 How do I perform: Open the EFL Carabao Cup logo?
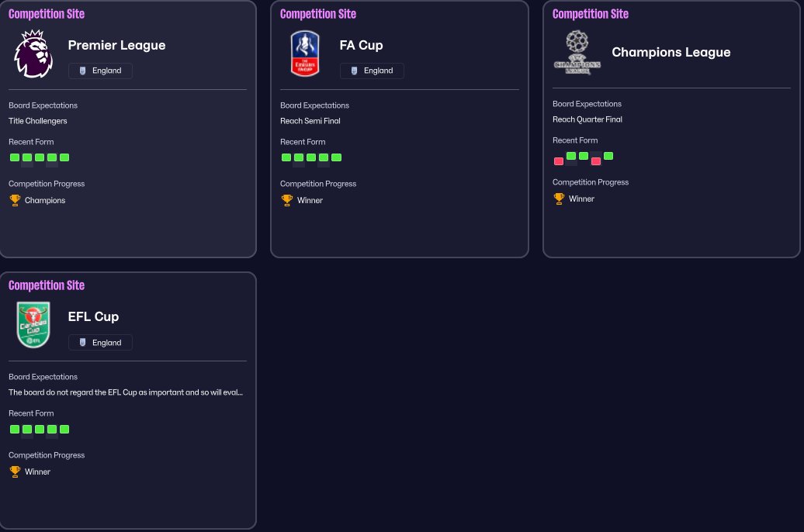33,325
